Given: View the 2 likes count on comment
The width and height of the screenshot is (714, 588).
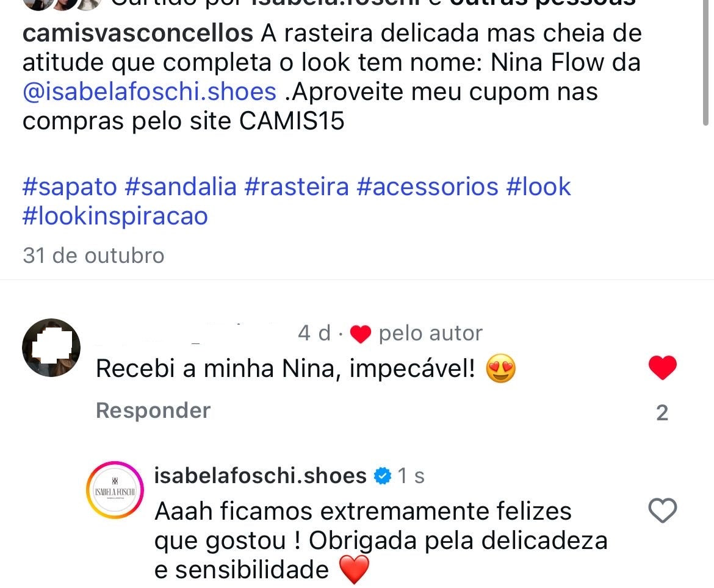Looking at the screenshot, I should point(662,413).
